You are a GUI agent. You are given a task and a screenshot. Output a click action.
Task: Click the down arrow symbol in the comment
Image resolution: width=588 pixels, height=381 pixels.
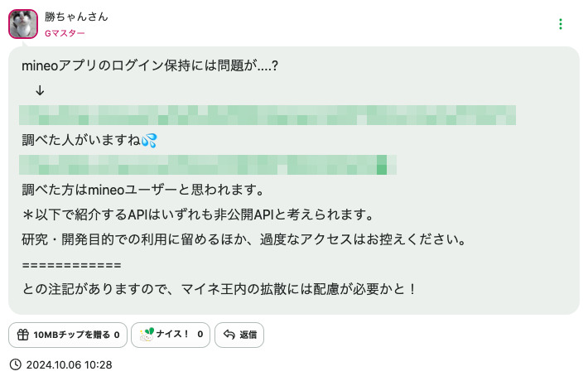click(x=40, y=90)
